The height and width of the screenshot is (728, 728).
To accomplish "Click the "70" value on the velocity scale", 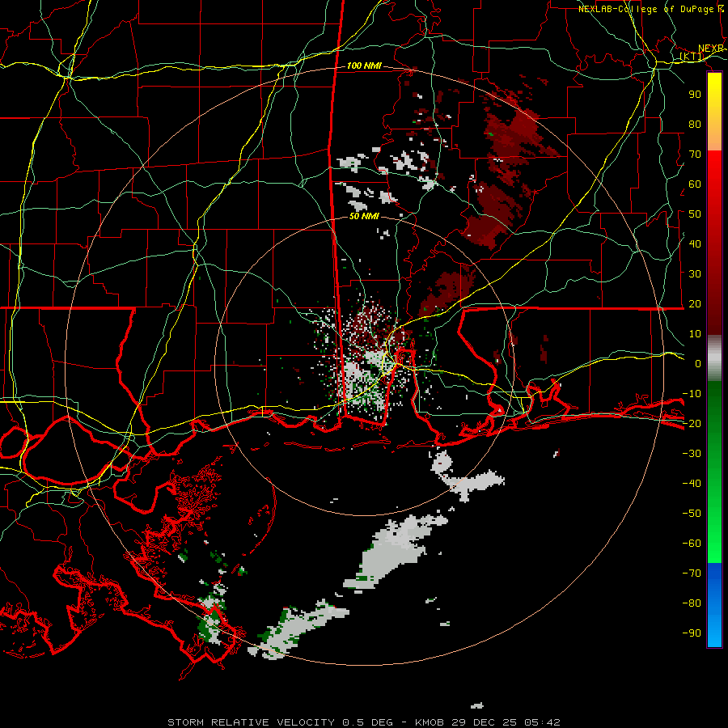I will (x=695, y=154).
